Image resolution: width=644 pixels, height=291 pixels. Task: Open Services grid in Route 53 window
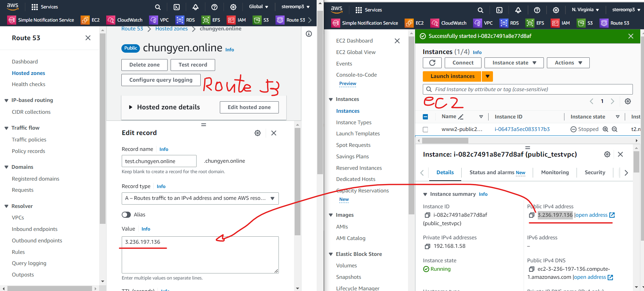(44, 7)
